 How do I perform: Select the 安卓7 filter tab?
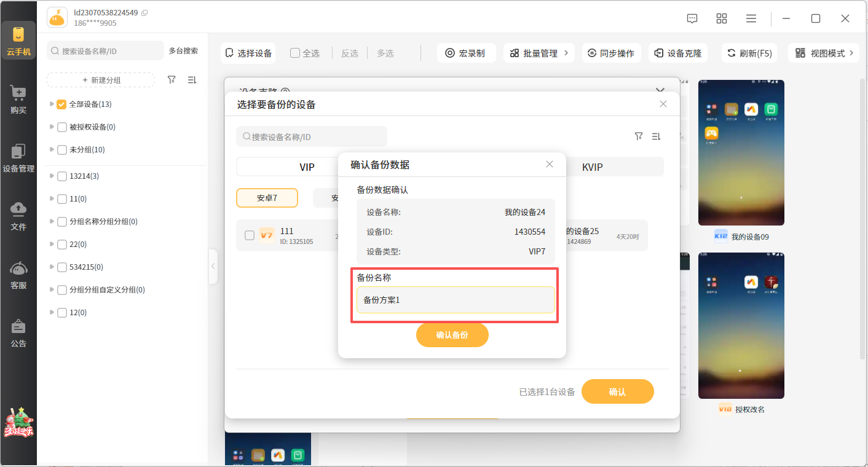(267, 198)
